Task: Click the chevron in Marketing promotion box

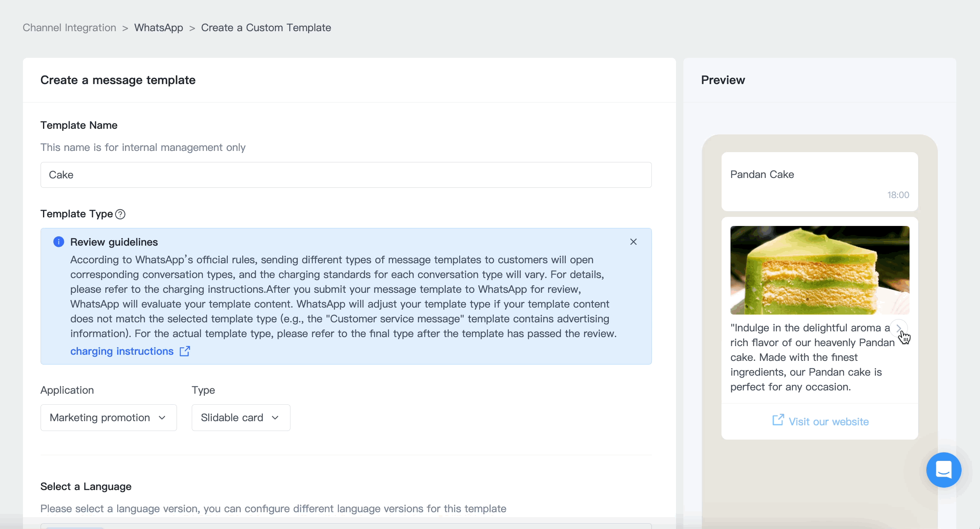Action: [162, 418]
